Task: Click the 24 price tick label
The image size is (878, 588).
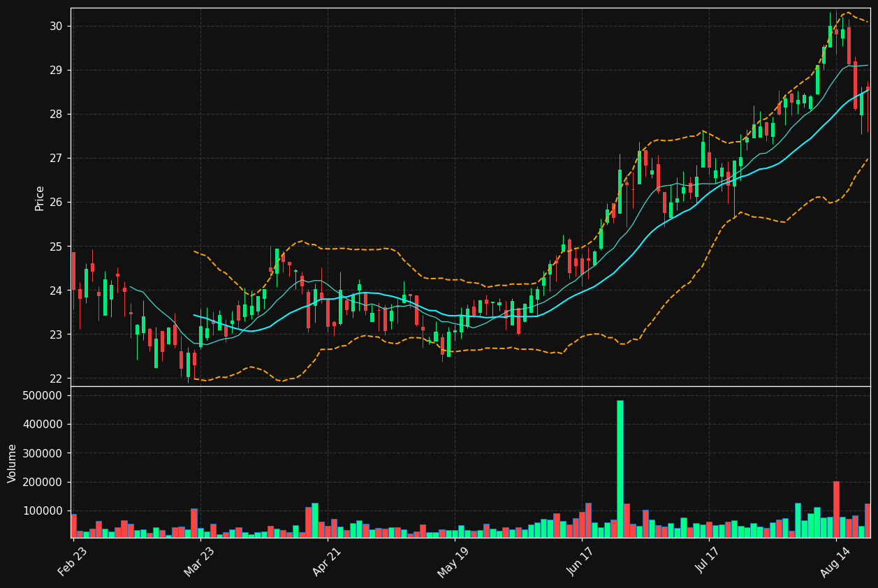Action: [x=56, y=291]
